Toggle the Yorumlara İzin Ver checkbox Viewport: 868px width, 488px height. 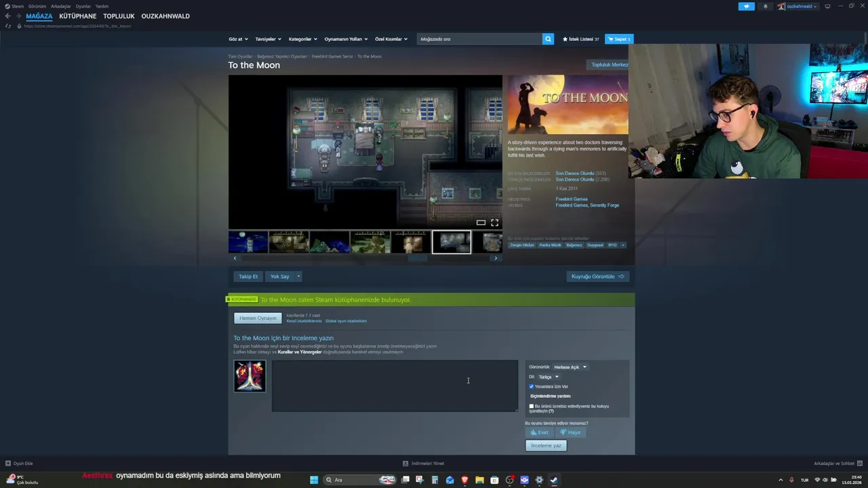532,386
